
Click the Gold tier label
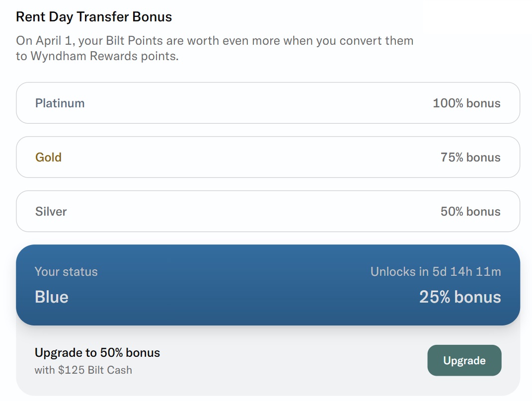(x=48, y=157)
